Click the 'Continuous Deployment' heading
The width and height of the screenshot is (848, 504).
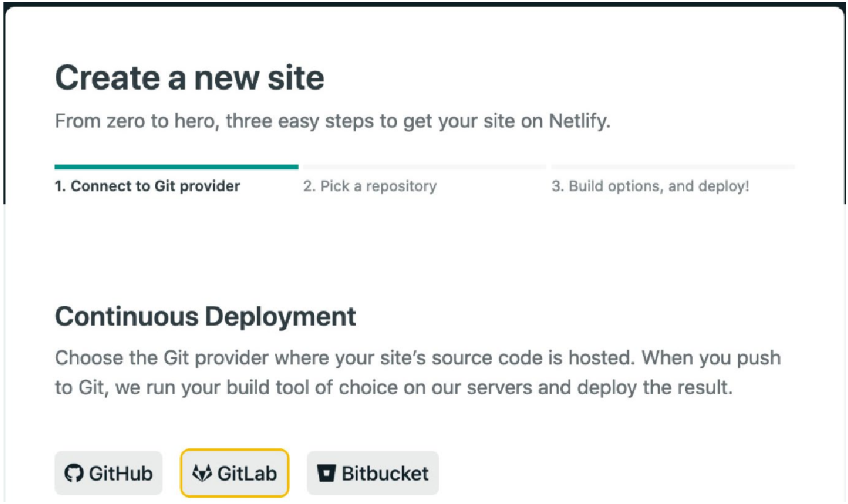206,315
